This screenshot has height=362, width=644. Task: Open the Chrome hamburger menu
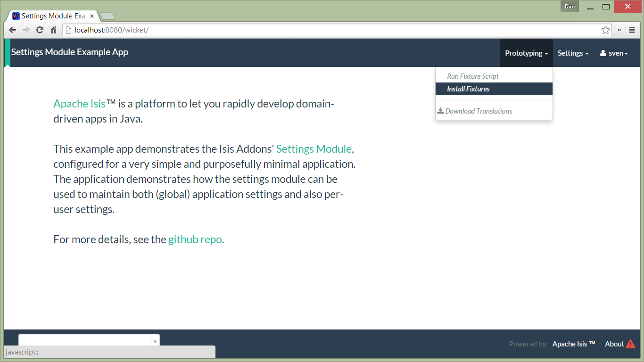pyautogui.click(x=632, y=30)
